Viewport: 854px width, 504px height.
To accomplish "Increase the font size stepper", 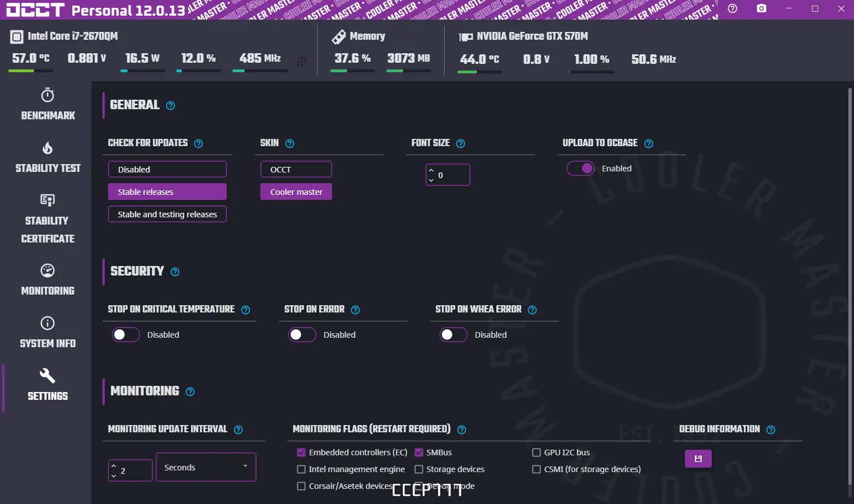I will [431, 170].
